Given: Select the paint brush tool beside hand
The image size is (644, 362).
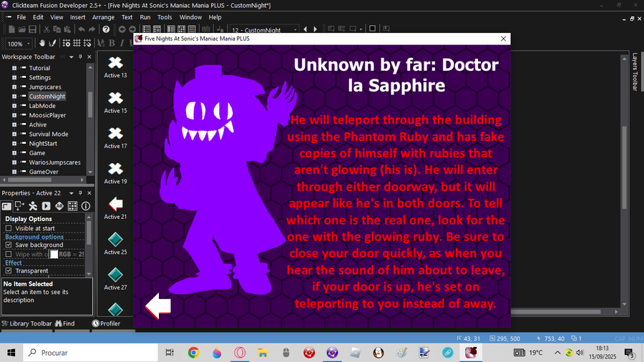Looking at the screenshot, I should pyautogui.click(x=52, y=43).
